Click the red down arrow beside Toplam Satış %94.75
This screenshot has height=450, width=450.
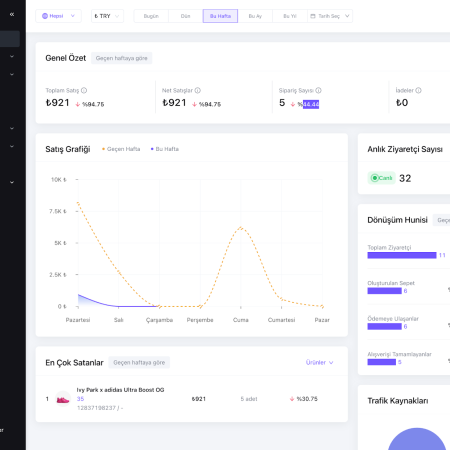coord(78,104)
